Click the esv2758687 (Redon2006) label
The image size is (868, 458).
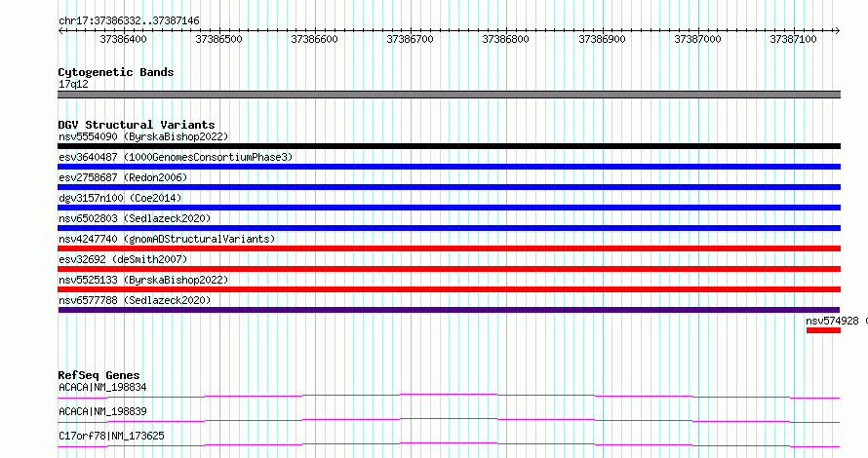click(x=123, y=177)
